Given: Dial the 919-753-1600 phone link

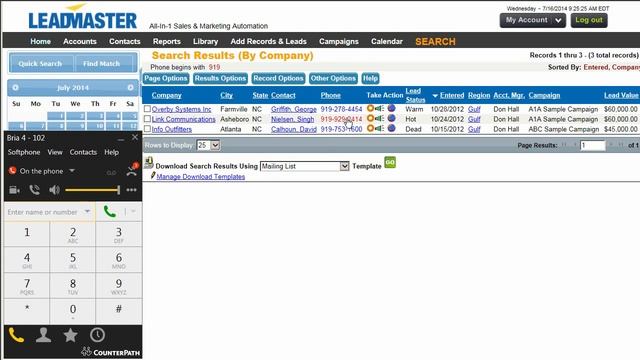Looking at the screenshot, I should pos(341,129).
